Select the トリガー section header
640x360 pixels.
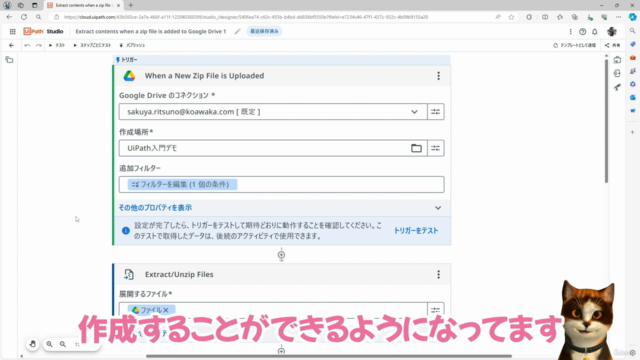tap(282, 60)
